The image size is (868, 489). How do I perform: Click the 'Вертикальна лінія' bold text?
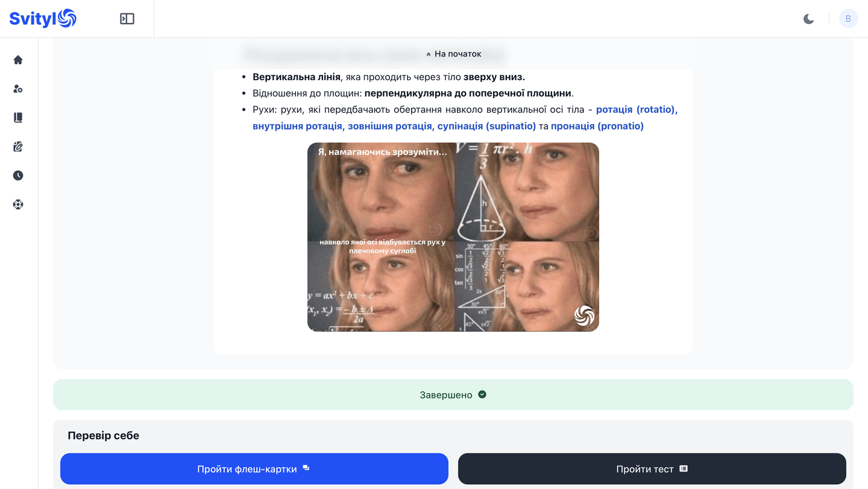[297, 77]
